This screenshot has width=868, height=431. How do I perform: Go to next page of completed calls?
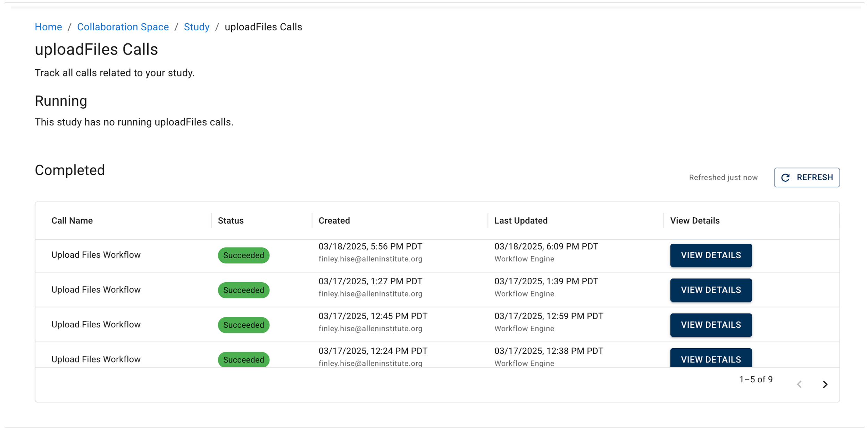pos(825,384)
